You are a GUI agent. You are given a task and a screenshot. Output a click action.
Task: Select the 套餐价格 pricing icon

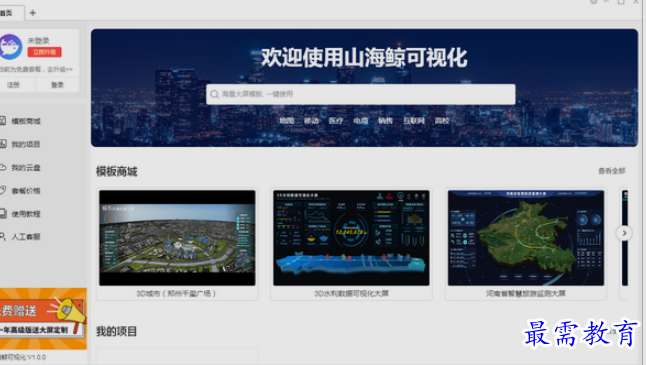click(x=2, y=190)
